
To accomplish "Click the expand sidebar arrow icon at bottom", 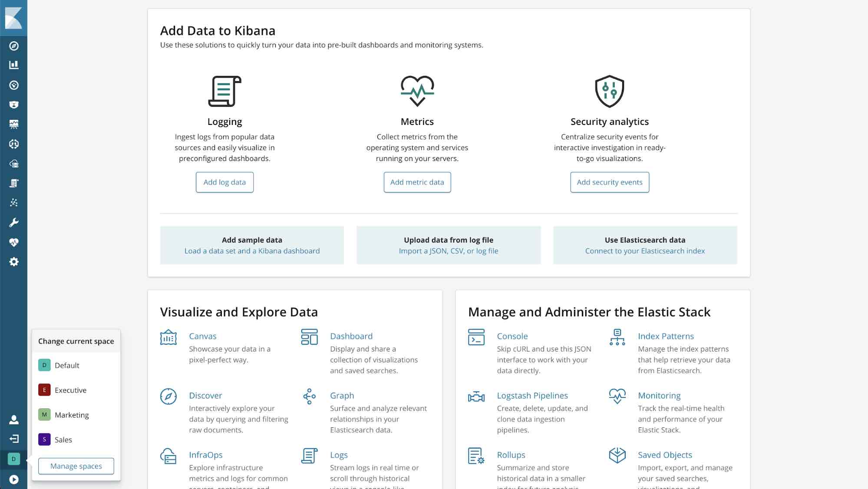I will click(x=14, y=479).
